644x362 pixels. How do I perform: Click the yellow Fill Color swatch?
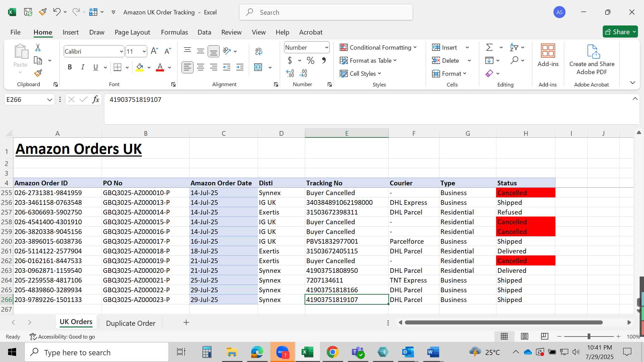point(140,67)
